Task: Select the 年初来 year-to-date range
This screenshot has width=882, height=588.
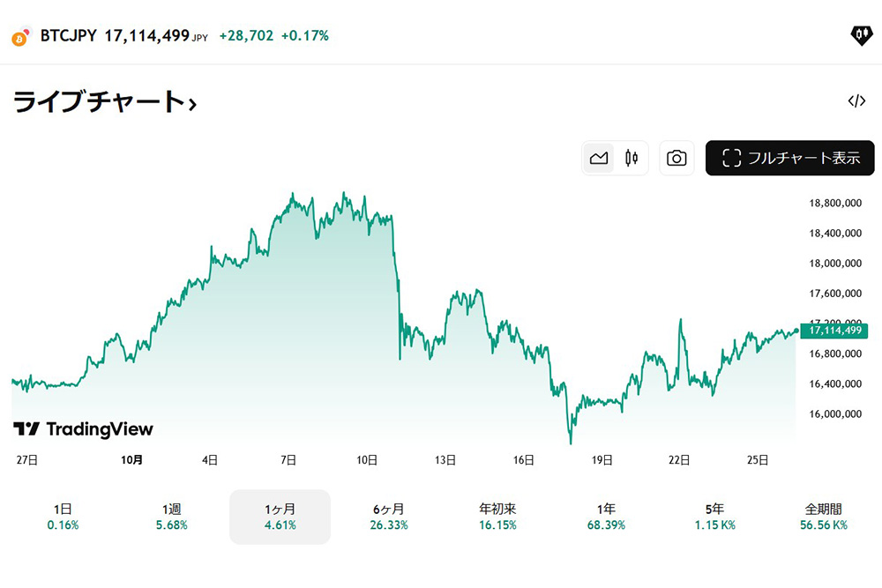Action: [497, 517]
